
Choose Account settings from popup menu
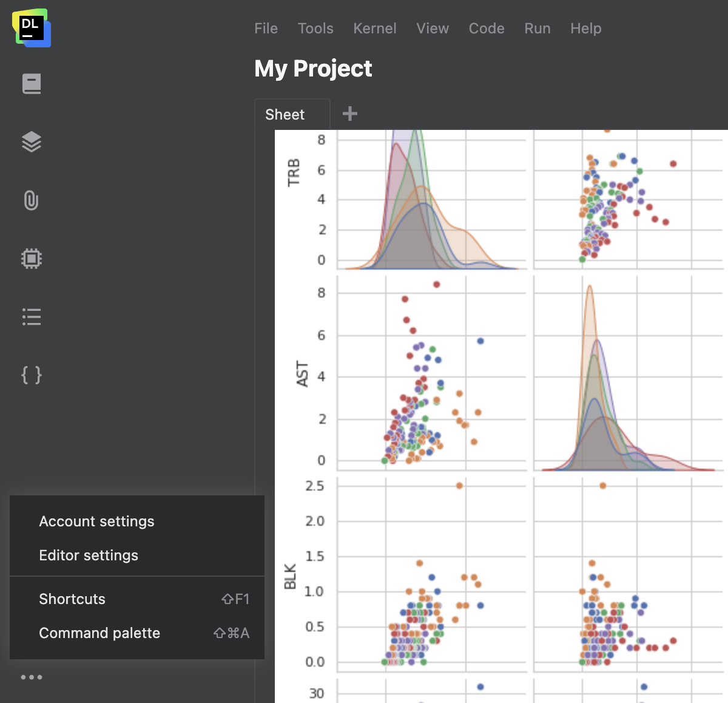point(137,521)
